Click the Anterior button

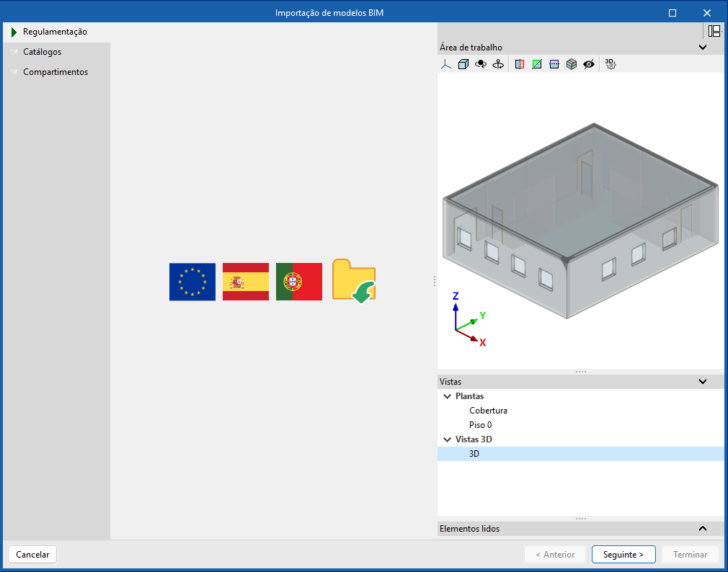pos(555,555)
